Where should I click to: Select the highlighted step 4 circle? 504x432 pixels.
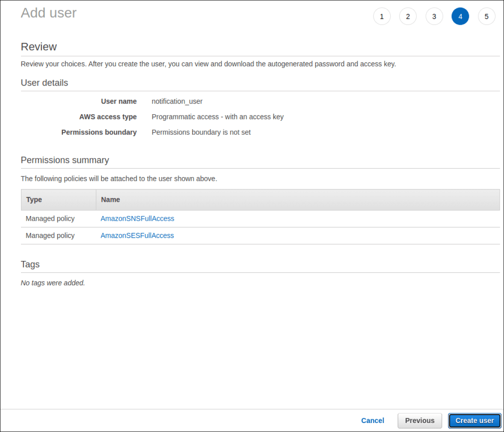pos(460,16)
